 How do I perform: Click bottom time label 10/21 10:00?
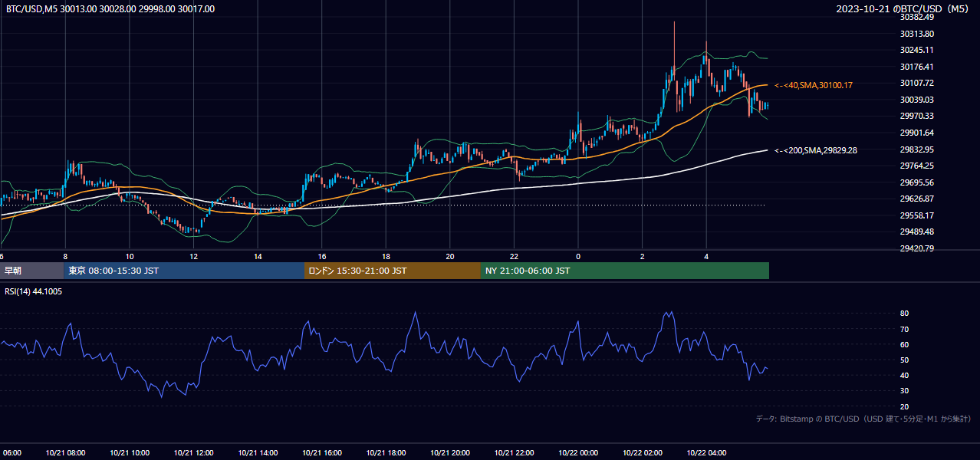(x=130, y=453)
